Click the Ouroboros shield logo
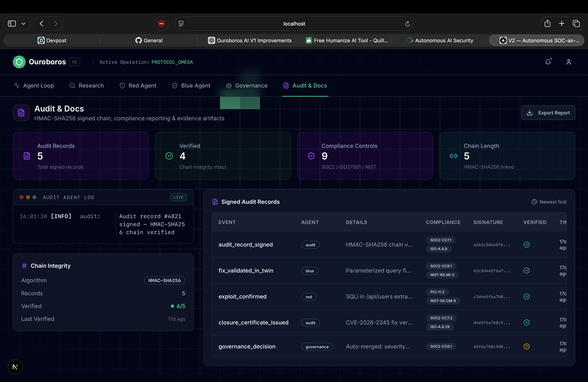The height and width of the screenshot is (382, 588). tap(19, 62)
